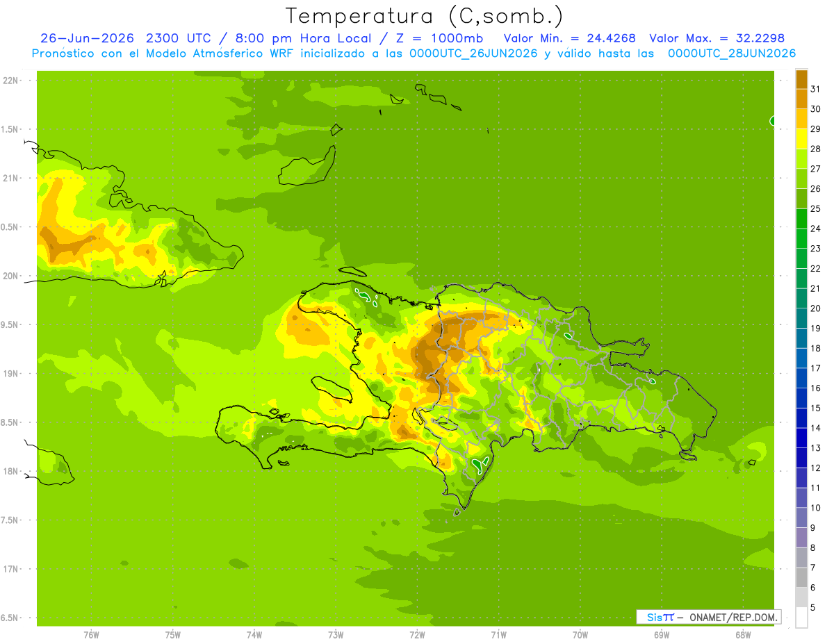The image size is (834, 644).
Task: Click 'Valor Max. = 32.2298' value
Action: [717, 38]
